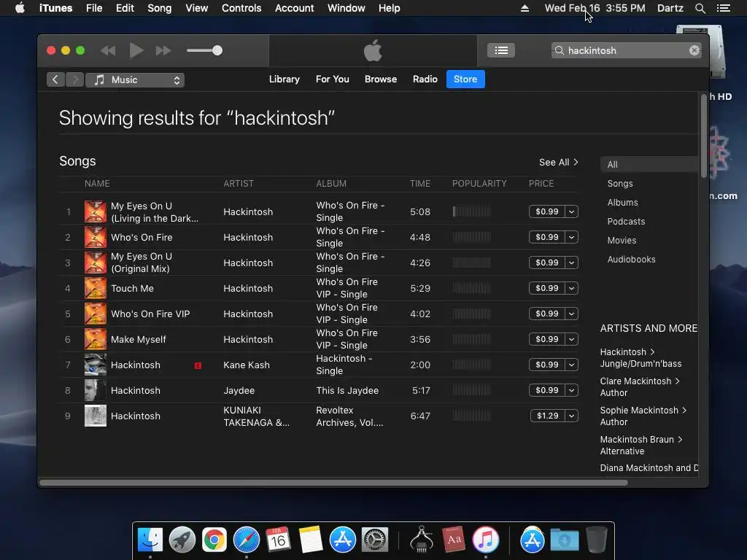747x560 pixels.
Task: Go back with the left chevron
Action: (55, 79)
